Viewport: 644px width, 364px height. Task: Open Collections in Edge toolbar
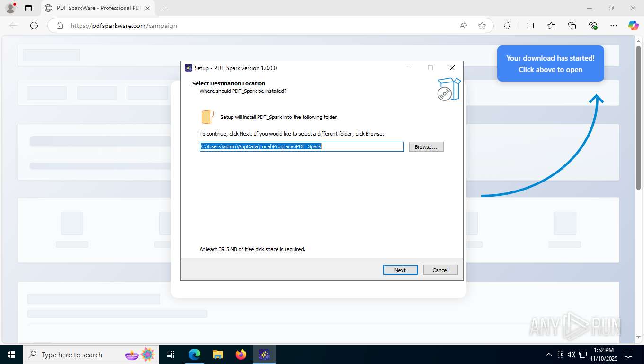(572, 26)
